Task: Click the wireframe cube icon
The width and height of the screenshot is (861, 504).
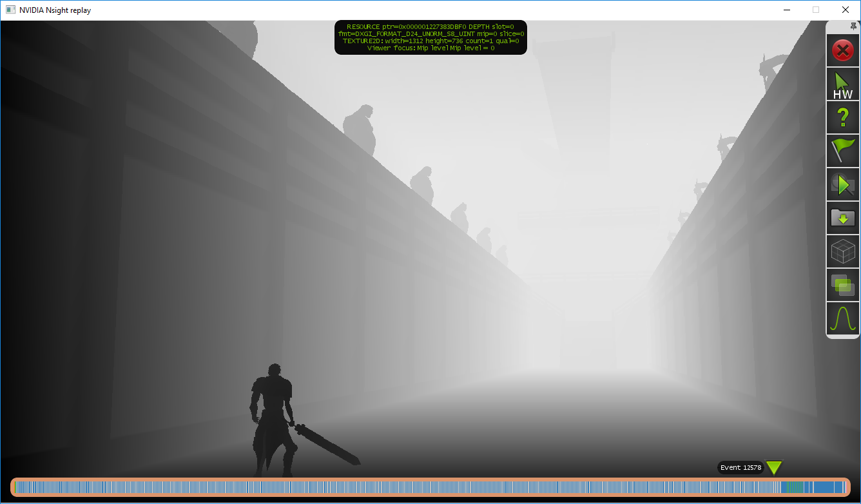Action: pyautogui.click(x=843, y=251)
